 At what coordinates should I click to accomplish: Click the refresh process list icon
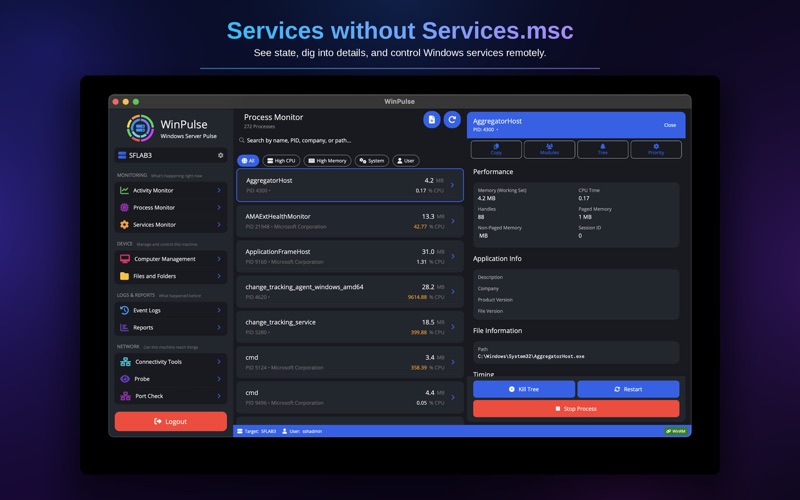452,119
